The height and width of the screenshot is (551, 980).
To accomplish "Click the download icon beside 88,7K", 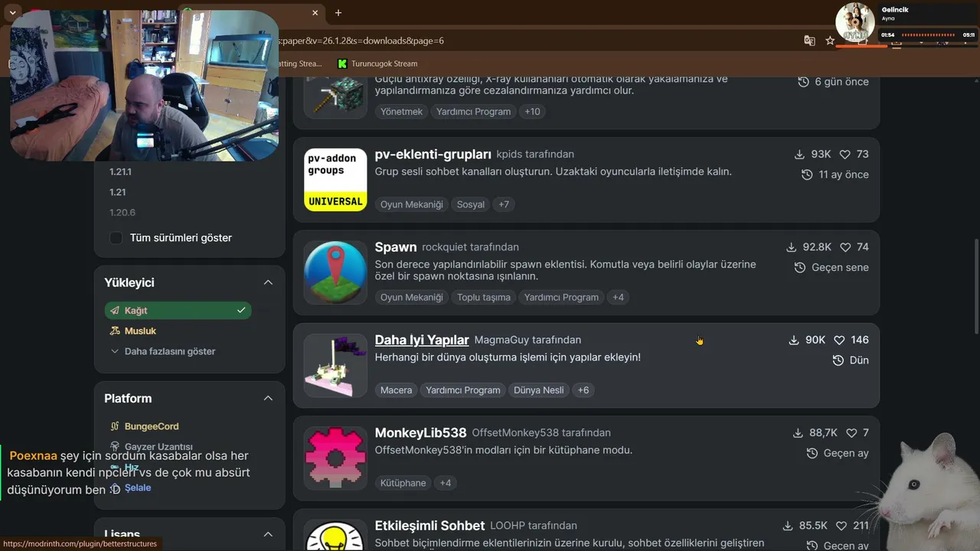I will point(798,433).
